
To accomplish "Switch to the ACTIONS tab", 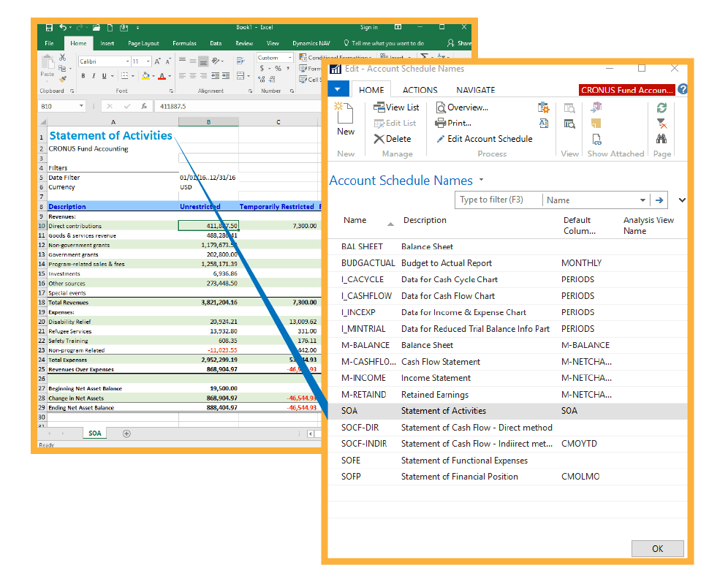I will pyautogui.click(x=420, y=90).
